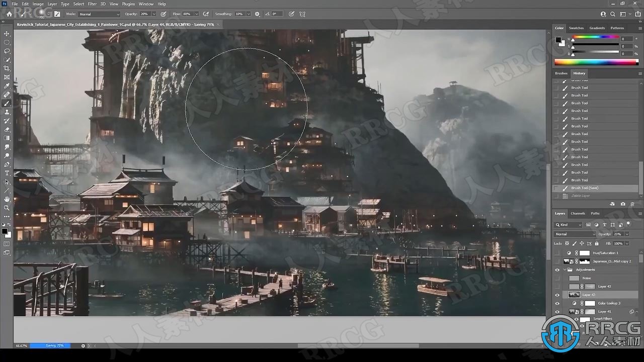
Task: Switch to the Gradients tab
Action: click(x=597, y=28)
